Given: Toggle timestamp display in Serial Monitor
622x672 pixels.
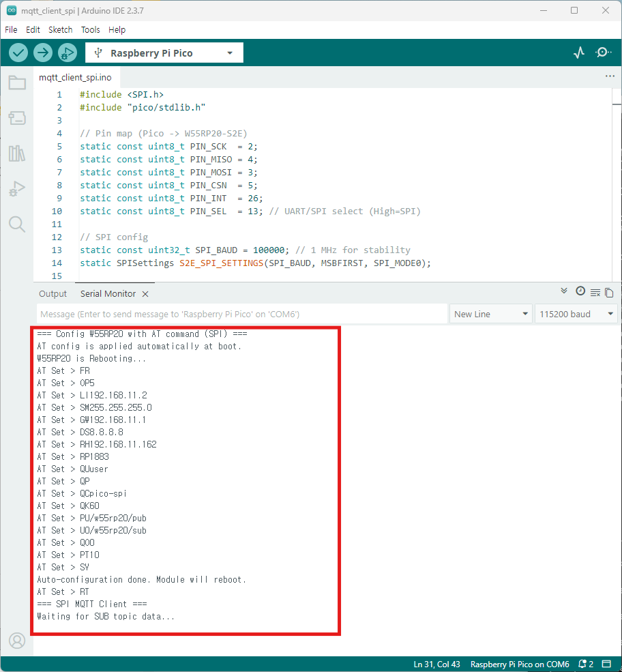Looking at the screenshot, I should [x=580, y=291].
